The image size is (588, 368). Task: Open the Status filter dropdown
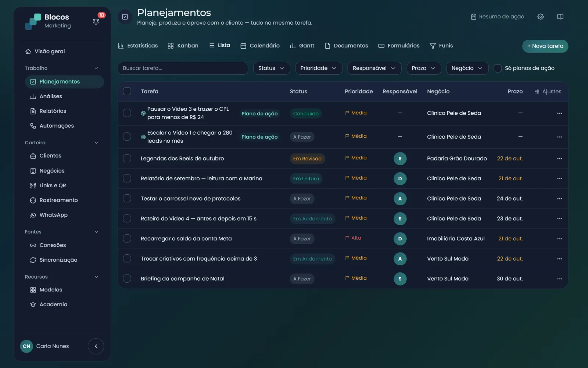271,68
